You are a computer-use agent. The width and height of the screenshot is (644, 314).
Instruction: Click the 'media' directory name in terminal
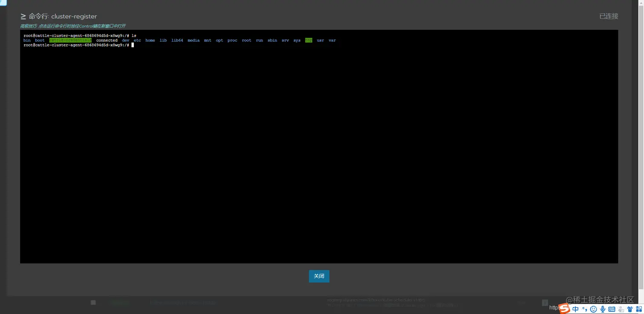pos(193,40)
